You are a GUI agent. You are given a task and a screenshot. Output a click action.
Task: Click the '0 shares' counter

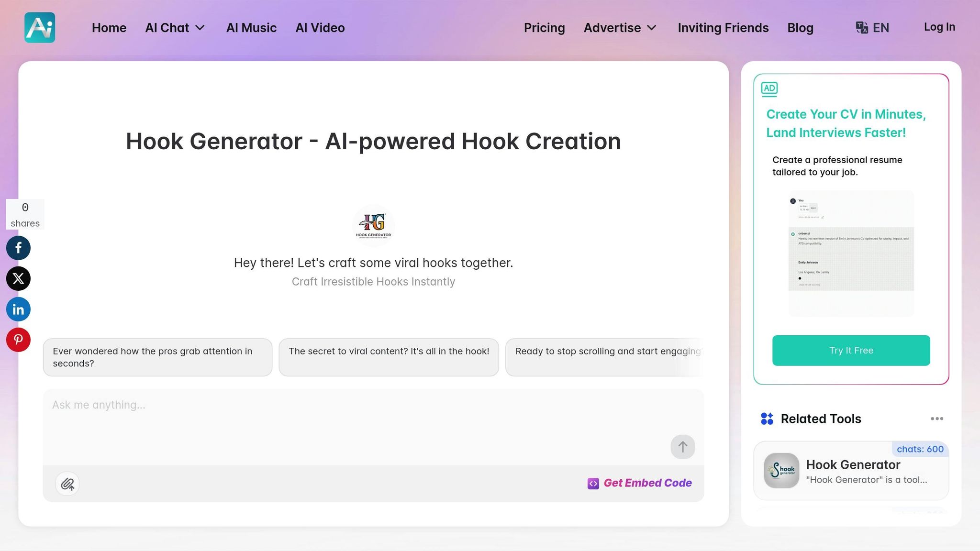(25, 214)
